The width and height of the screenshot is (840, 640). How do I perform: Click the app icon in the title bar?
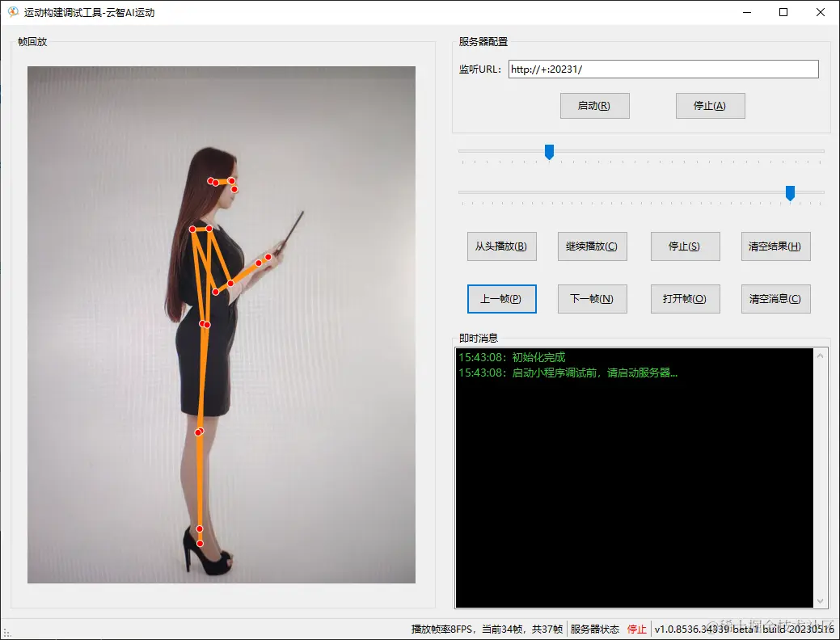(x=13, y=12)
